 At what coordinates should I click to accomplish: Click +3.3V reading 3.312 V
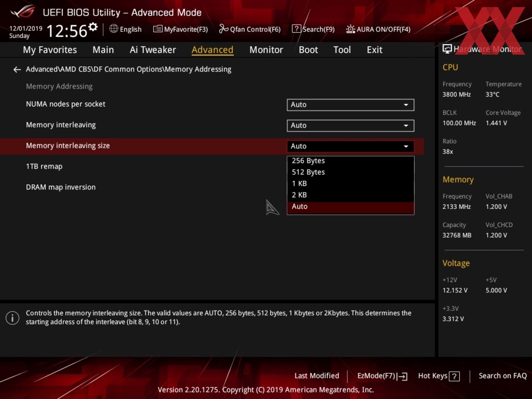pos(453,319)
